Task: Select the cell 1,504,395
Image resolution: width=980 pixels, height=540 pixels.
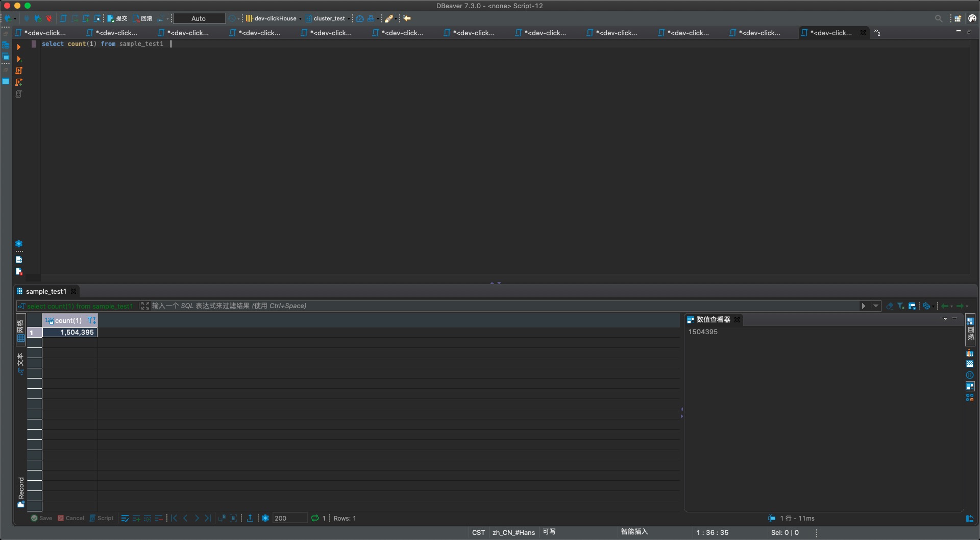Action: (x=70, y=332)
